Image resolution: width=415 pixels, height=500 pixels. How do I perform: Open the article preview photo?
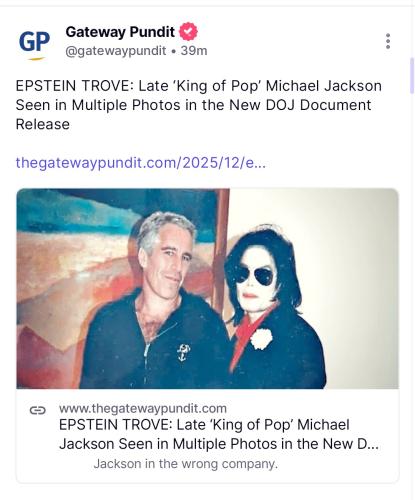(207, 288)
